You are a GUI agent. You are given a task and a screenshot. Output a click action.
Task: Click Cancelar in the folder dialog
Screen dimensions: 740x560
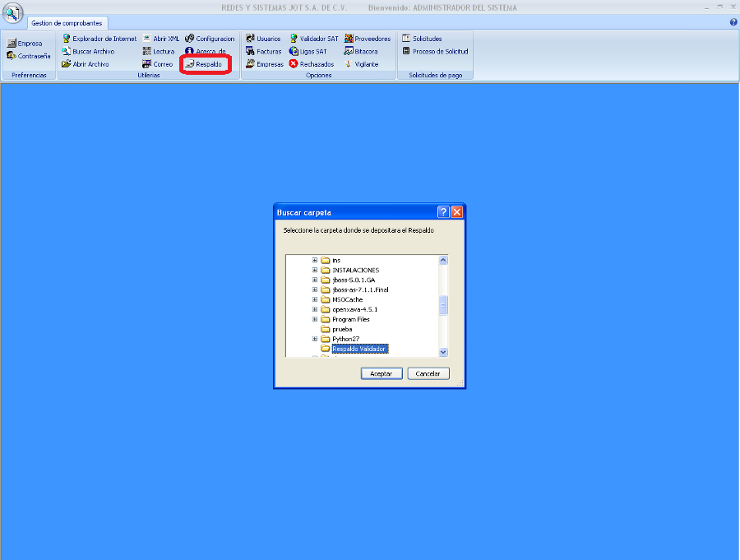click(x=428, y=373)
